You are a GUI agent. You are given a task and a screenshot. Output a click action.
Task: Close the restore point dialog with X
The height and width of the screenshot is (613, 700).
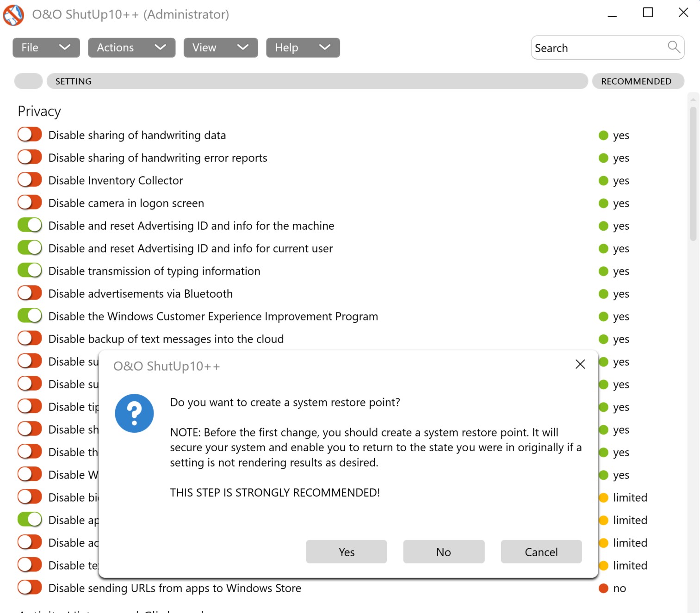pyautogui.click(x=580, y=364)
